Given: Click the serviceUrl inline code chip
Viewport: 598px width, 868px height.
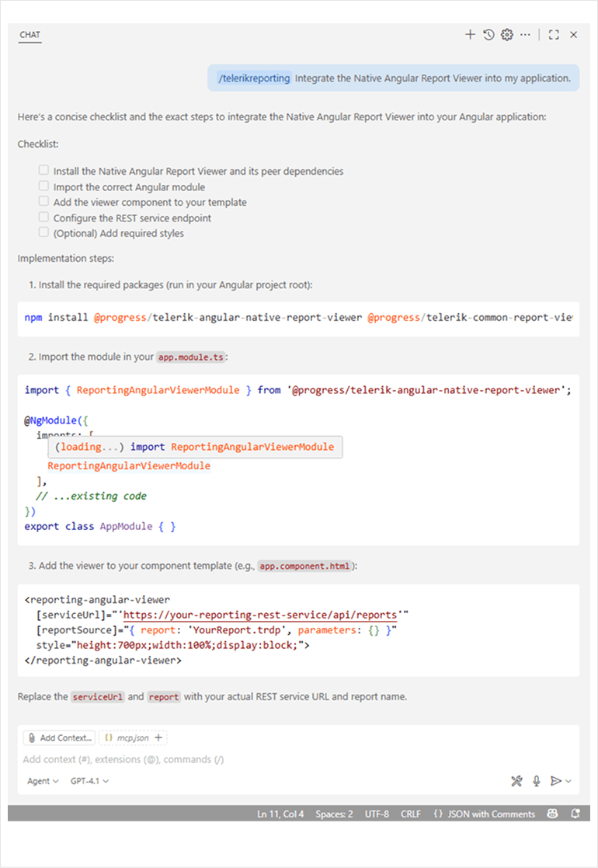Looking at the screenshot, I should 97,697.
